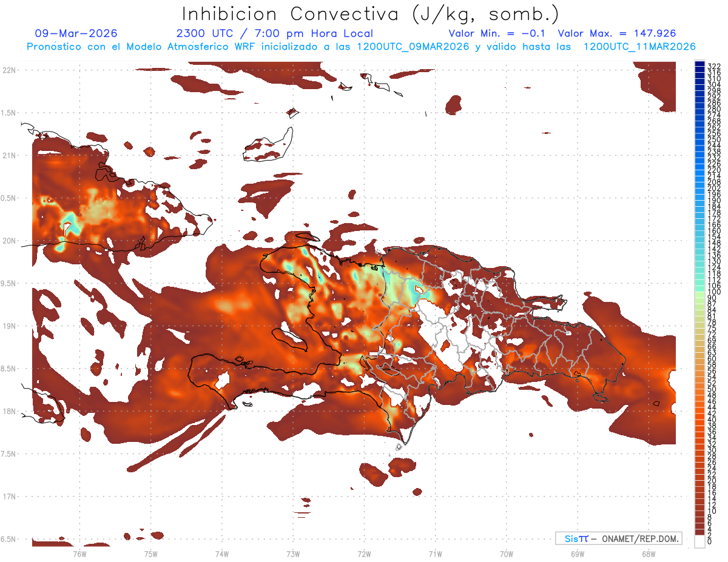Click 'Valor Max. = 147.926' text
Viewport: 728px width, 562px height.
[x=616, y=33]
